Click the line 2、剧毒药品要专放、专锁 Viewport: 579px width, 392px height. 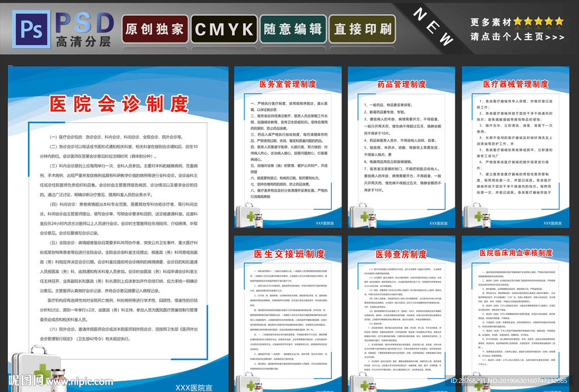tap(384, 112)
